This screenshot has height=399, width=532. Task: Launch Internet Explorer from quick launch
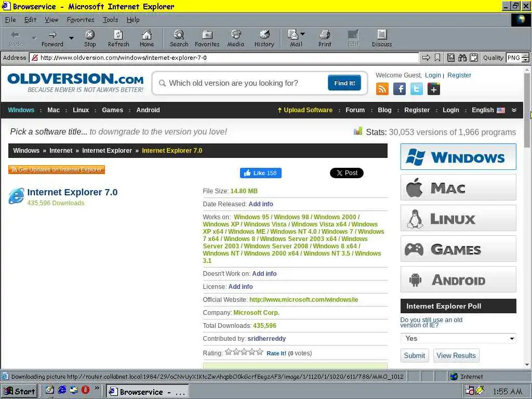(62, 390)
